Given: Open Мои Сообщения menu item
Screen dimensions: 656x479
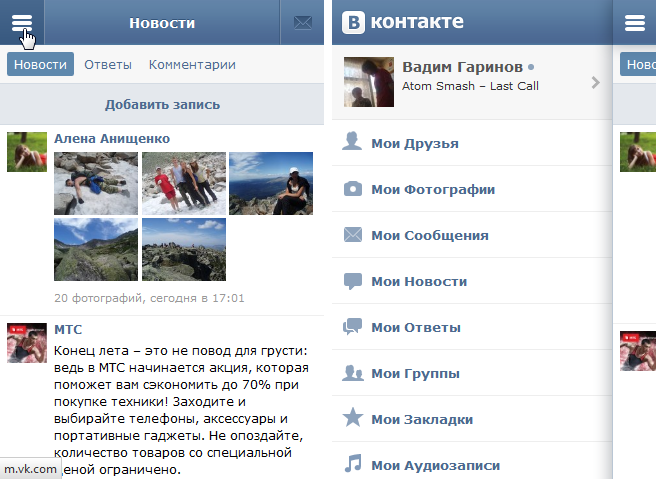Looking at the screenshot, I should pos(472,235).
